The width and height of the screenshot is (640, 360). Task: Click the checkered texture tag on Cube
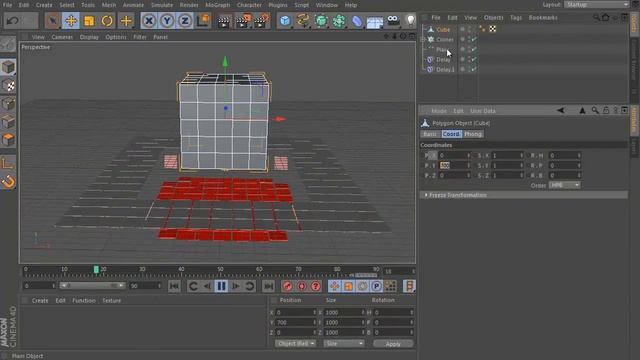pos(493,29)
